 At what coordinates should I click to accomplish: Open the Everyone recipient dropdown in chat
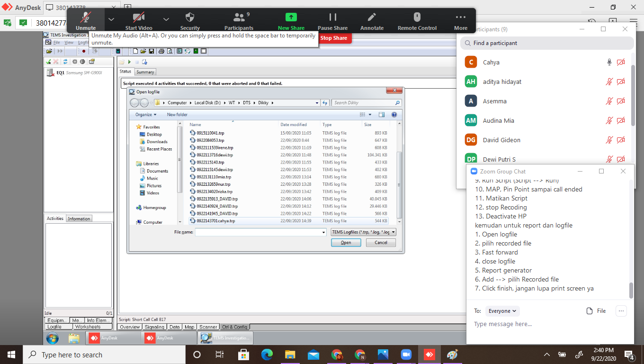coord(502,311)
